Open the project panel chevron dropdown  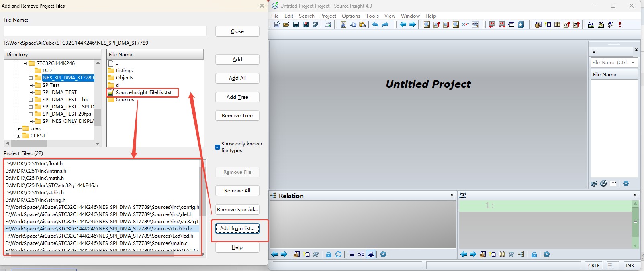(594, 52)
